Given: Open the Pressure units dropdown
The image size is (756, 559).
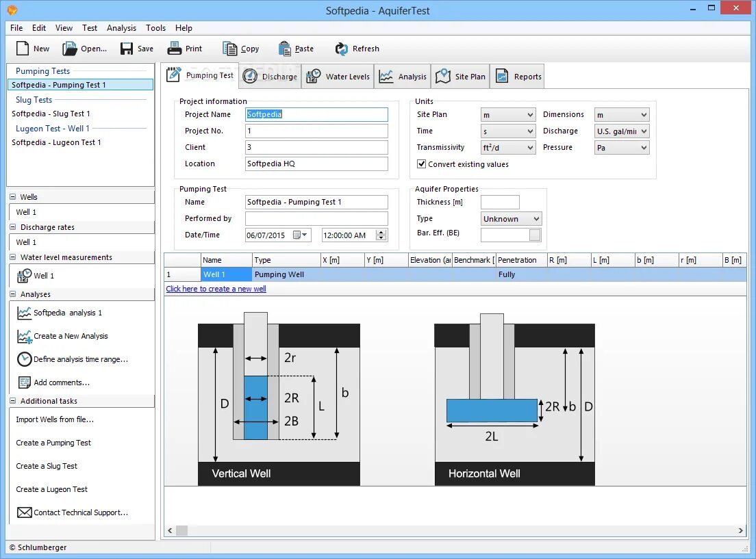Looking at the screenshot, I should click(622, 148).
